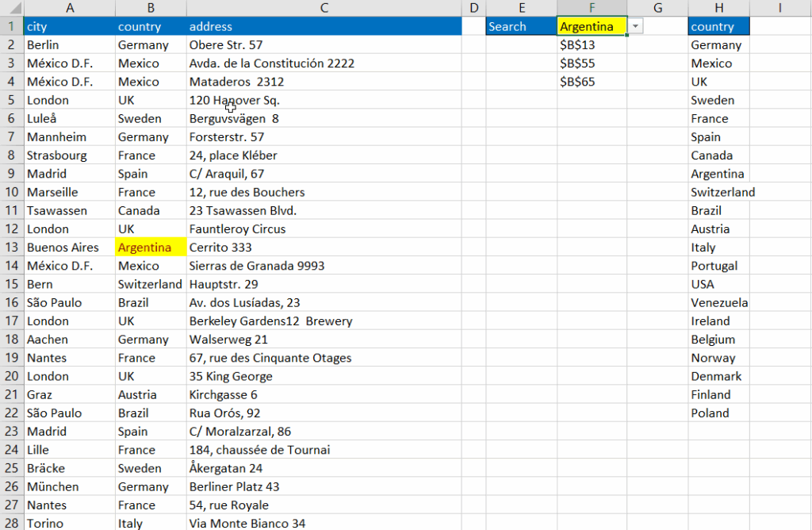Select USA in the column H list

(x=718, y=284)
